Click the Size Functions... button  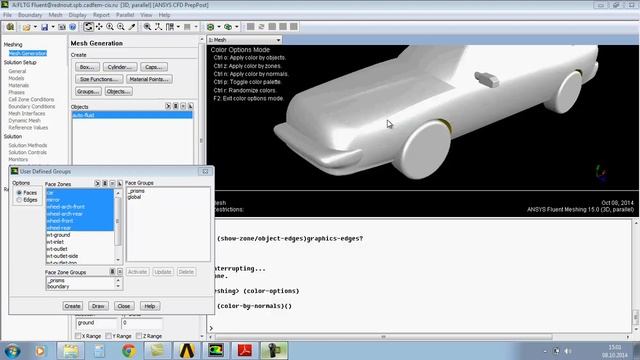click(99, 79)
